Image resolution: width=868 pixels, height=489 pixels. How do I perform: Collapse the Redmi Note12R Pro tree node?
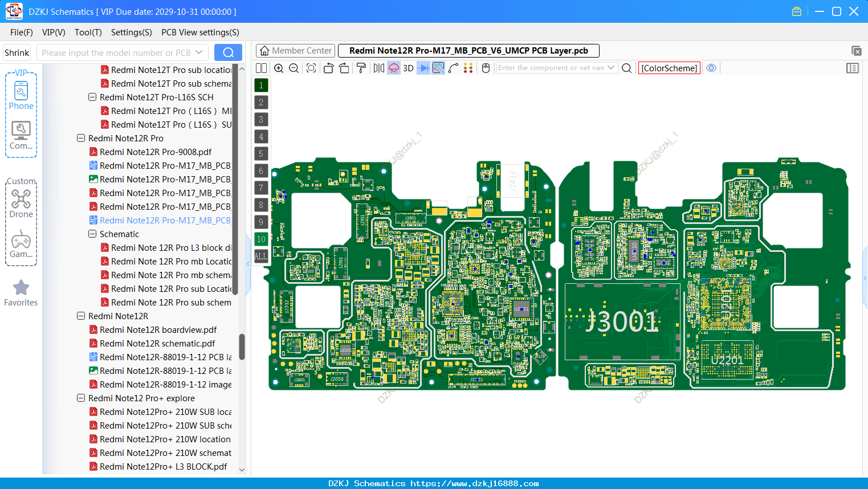[x=81, y=138]
